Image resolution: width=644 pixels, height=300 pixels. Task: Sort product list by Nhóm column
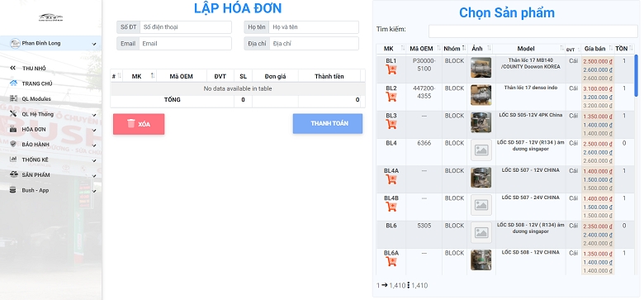click(454, 49)
